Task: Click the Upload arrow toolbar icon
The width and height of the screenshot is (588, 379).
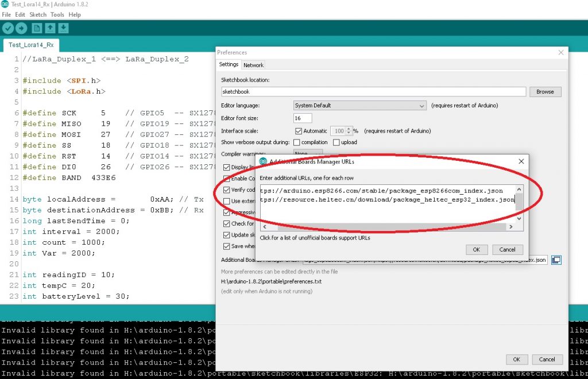Action: click(x=21, y=28)
